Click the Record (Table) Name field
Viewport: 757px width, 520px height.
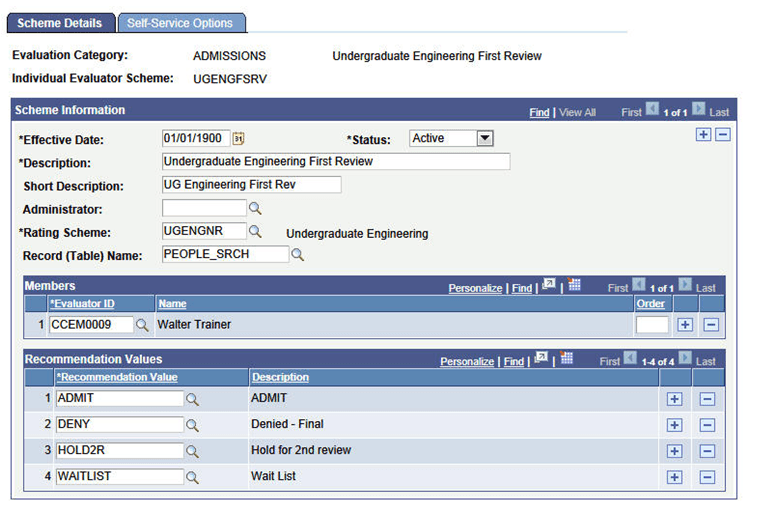point(225,254)
